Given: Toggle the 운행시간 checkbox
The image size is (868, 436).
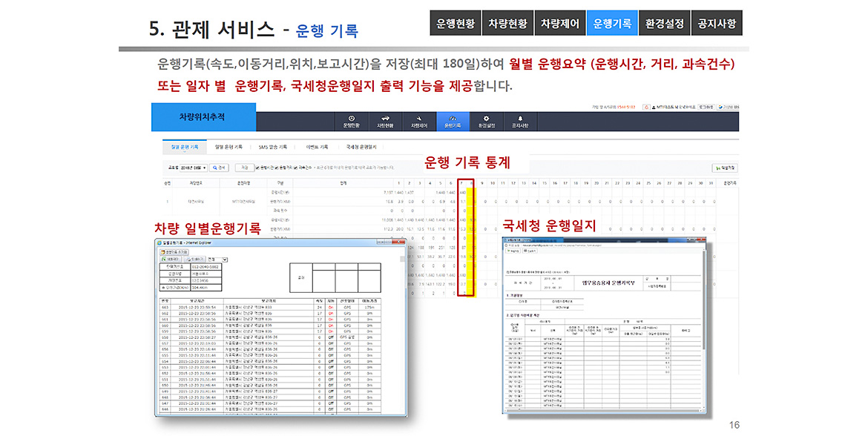Looking at the screenshot, I should (257, 168).
